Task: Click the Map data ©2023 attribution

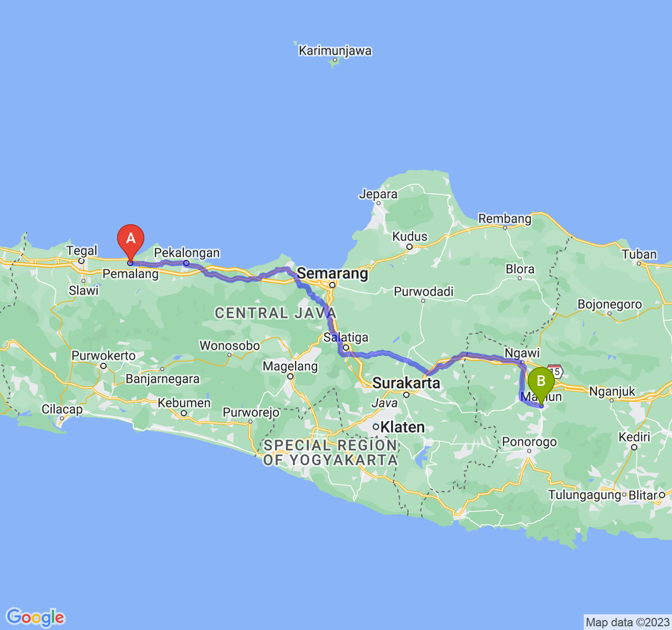Action: tap(628, 623)
